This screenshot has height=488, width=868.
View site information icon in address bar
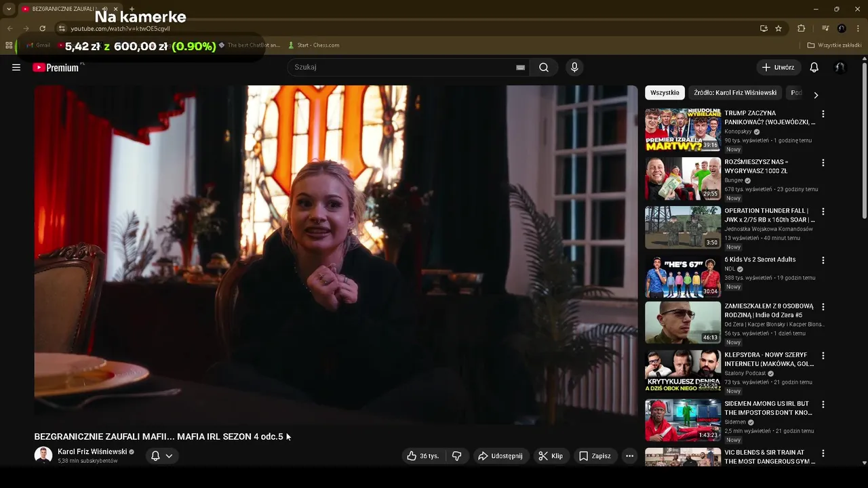(x=62, y=28)
